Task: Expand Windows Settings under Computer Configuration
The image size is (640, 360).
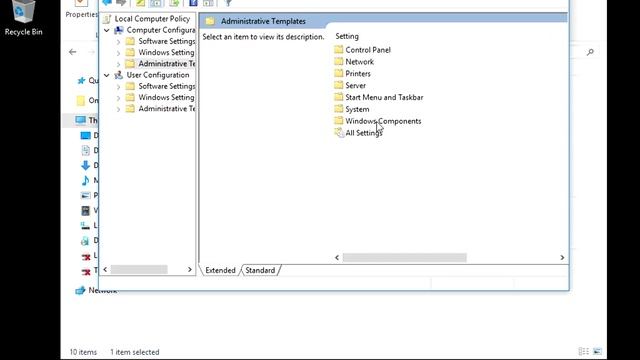Action: [118, 53]
